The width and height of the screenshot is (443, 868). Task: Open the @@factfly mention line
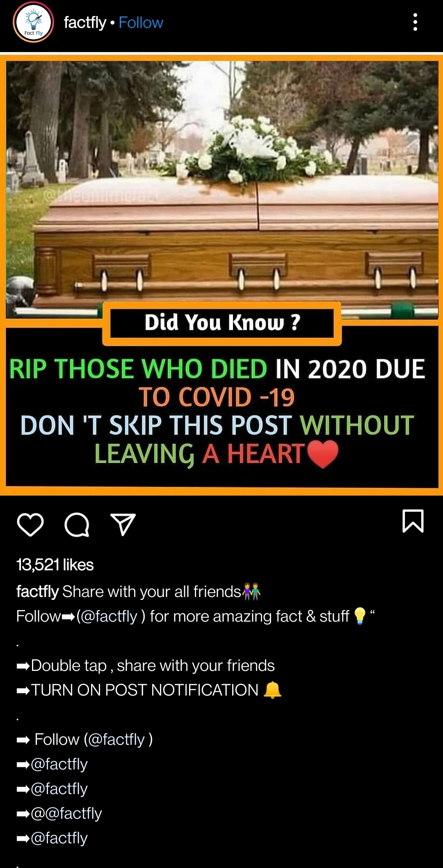point(66,813)
